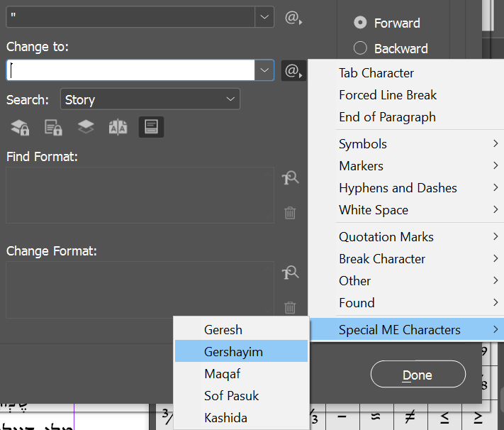
Task: Toggle Include Master Pages icon
Action: click(118, 127)
